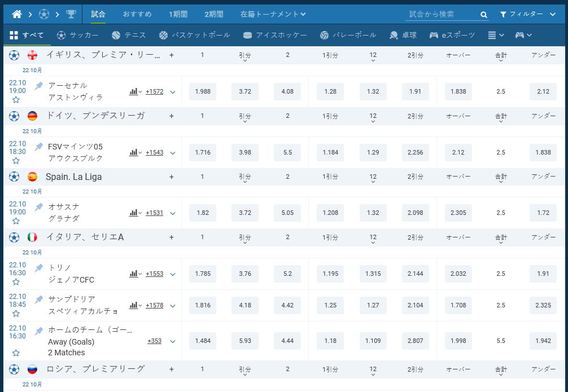Screen dimensions: 568x392
Task: Open statistics chart for オサスナ match
Action: (x=135, y=213)
